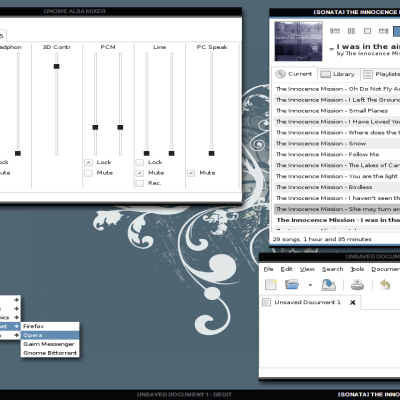This screenshot has width=400, height=400.
Task: Open the recent files dropdown arrow in gedit
Action: [x=310, y=285]
